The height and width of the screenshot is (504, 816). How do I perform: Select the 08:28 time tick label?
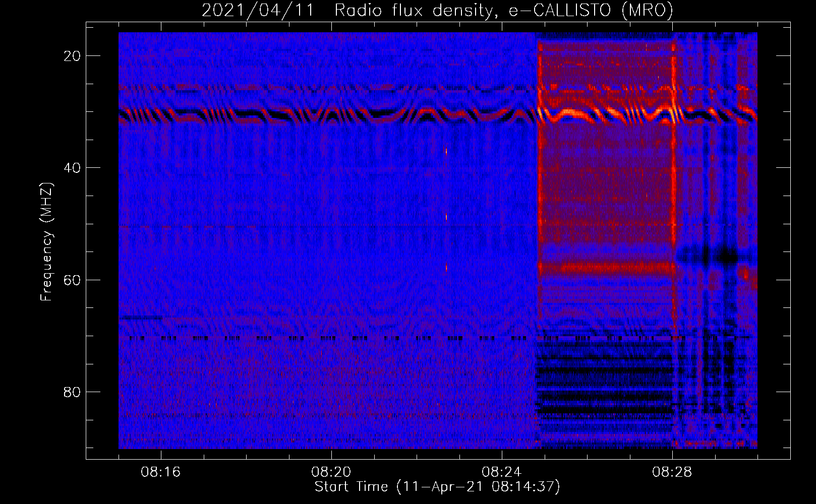(x=672, y=472)
